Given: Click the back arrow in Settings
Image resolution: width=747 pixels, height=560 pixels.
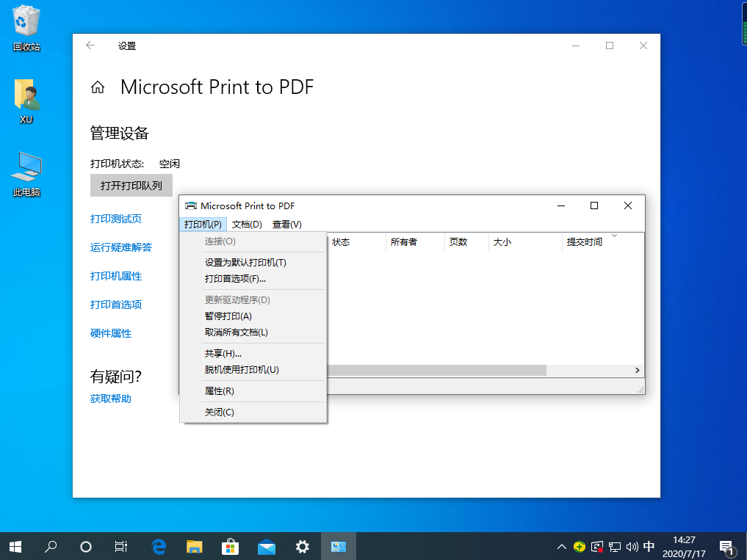Looking at the screenshot, I should click(90, 46).
